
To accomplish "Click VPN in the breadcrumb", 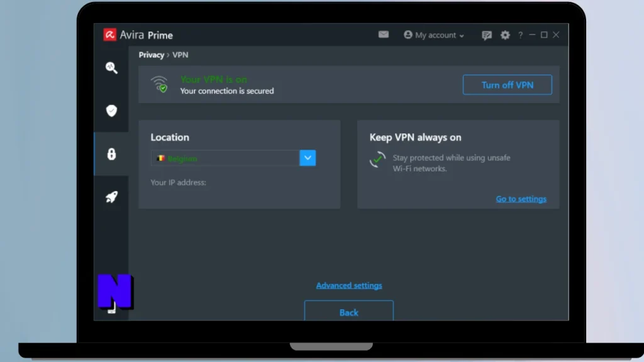I will (180, 55).
